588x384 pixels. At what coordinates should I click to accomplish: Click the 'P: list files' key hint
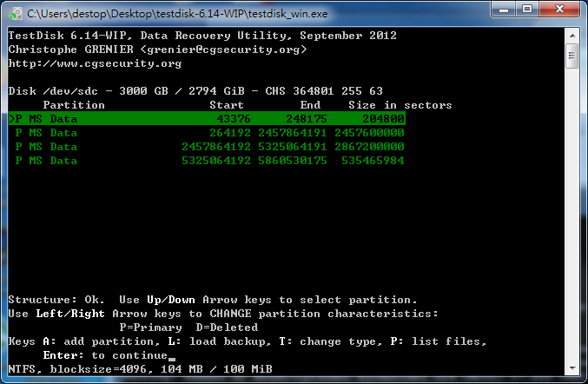(x=439, y=341)
